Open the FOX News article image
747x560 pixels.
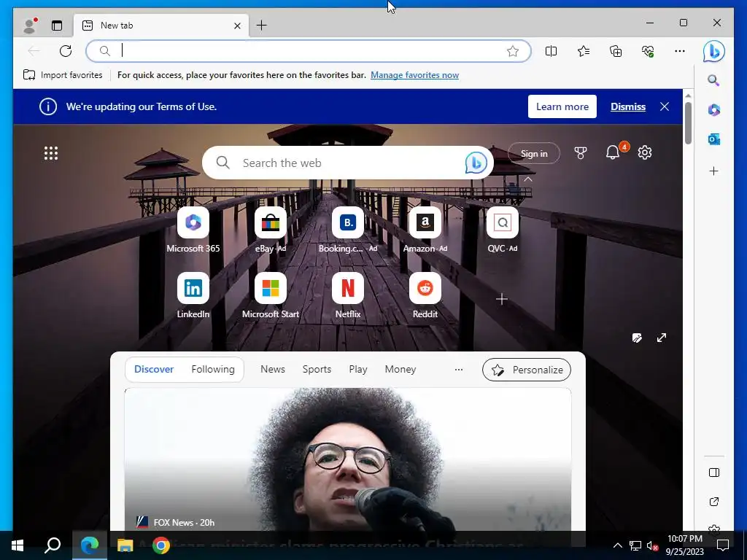pos(348,459)
